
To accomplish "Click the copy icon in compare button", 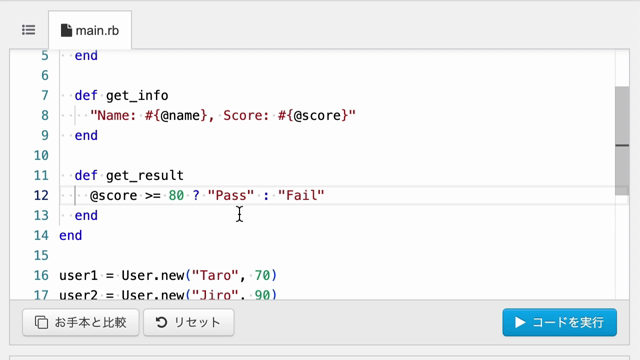I will click(x=41, y=322).
